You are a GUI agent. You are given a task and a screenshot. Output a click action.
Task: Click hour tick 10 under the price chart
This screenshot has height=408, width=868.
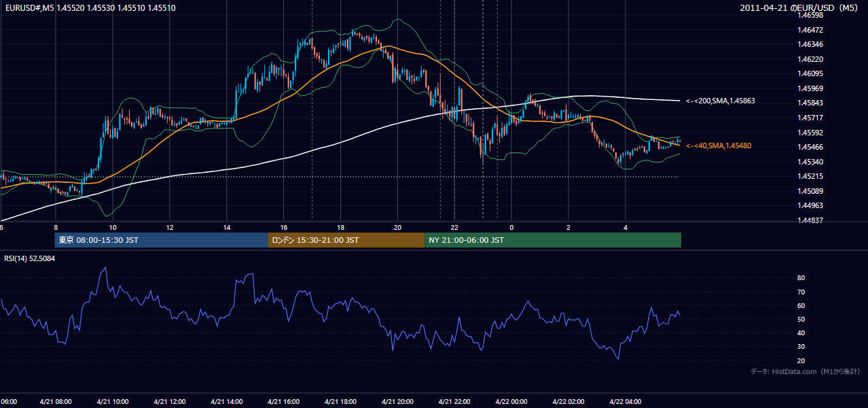pos(113,227)
